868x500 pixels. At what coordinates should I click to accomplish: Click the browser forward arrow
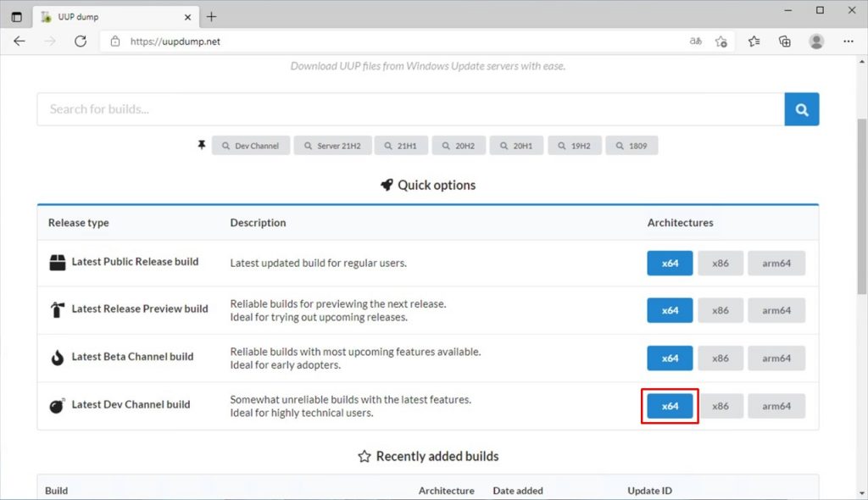(x=50, y=41)
